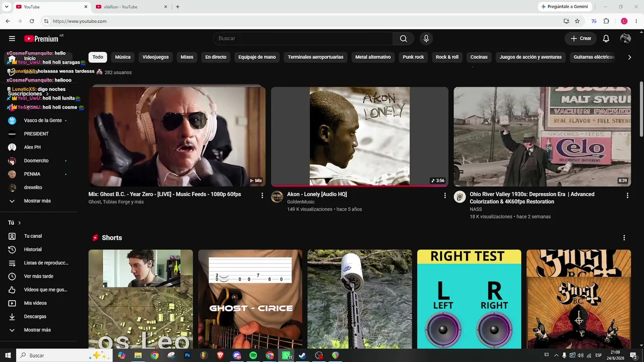Select the Punk rock filter chip
This screenshot has width=644, height=362.
click(x=414, y=57)
